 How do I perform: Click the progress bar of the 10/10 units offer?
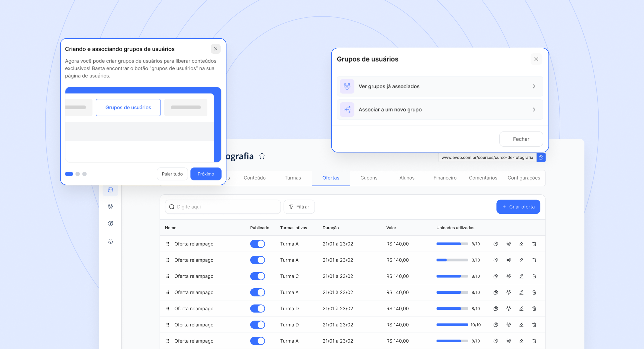[452, 325]
